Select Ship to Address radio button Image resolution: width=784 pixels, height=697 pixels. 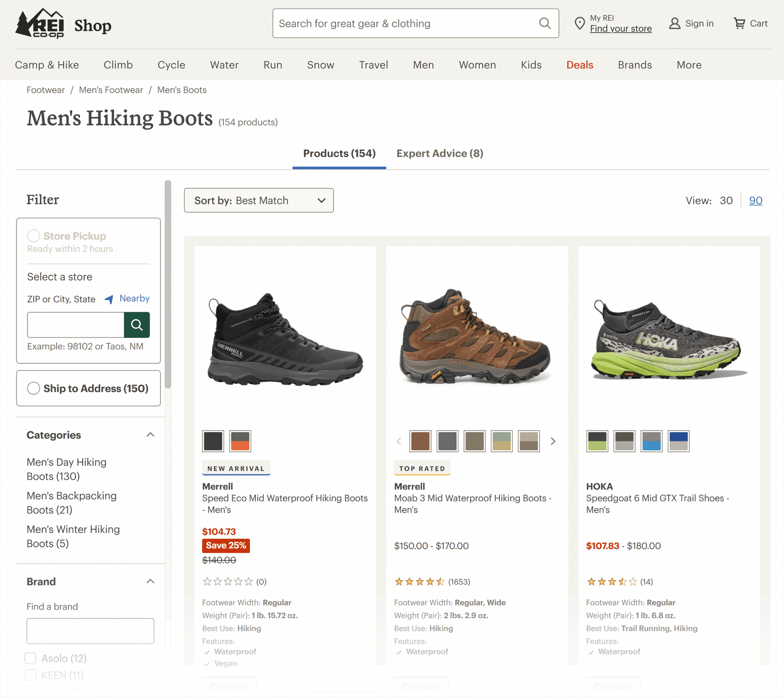pyautogui.click(x=33, y=388)
